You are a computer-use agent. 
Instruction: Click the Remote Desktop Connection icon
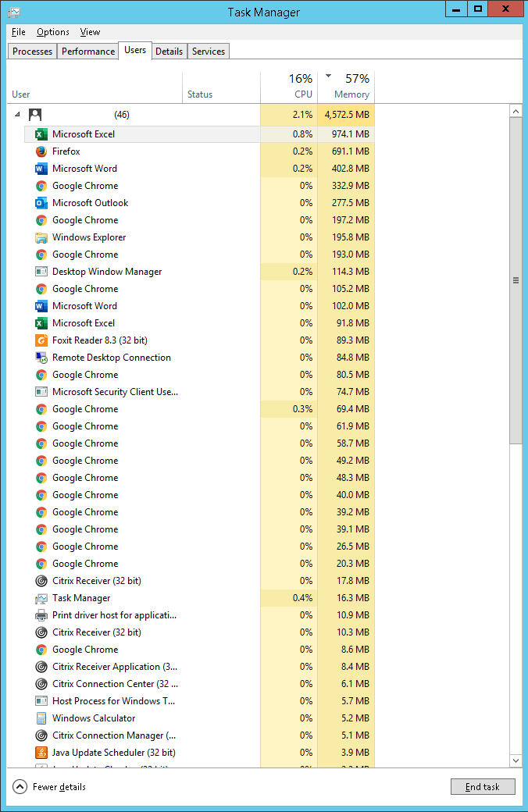pos(41,358)
